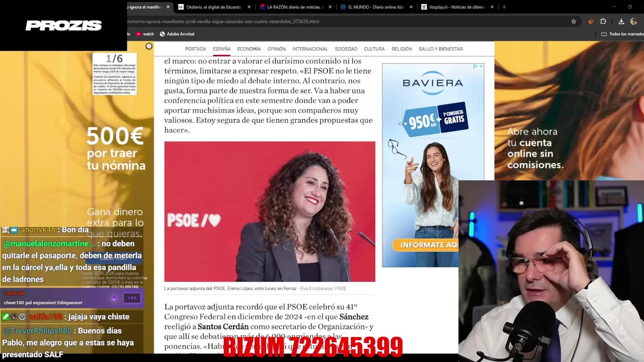
Task: Click the 'Sánchez' bold name in the article
Action: coord(354,317)
